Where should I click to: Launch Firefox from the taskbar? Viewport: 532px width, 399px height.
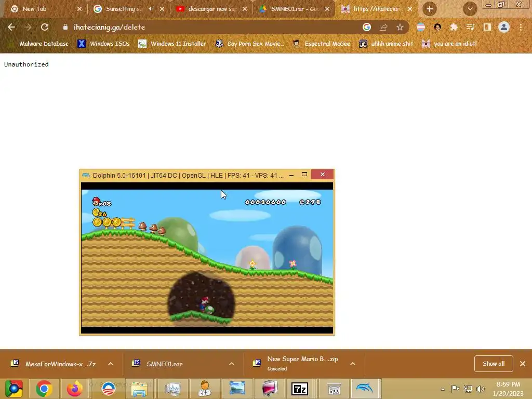coord(75,389)
